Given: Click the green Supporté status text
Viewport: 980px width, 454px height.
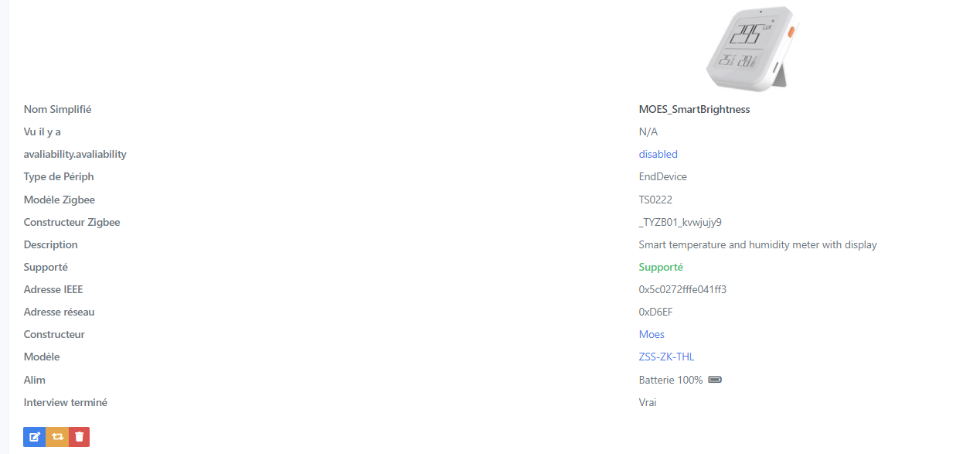Looking at the screenshot, I should click(661, 267).
